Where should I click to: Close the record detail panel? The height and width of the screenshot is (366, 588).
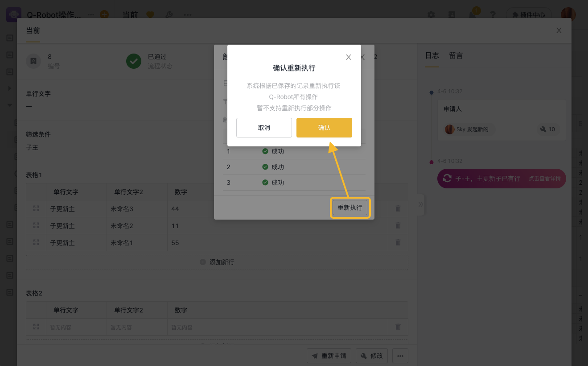(559, 30)
